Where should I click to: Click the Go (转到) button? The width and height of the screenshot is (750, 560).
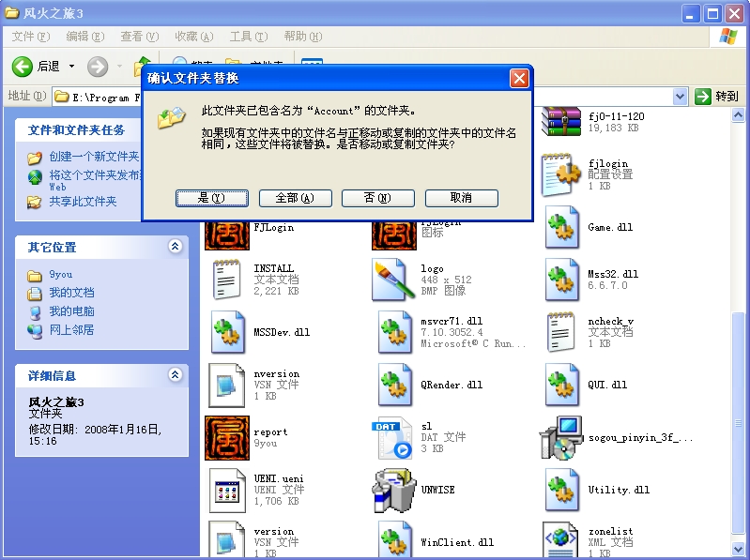[716, 97]
